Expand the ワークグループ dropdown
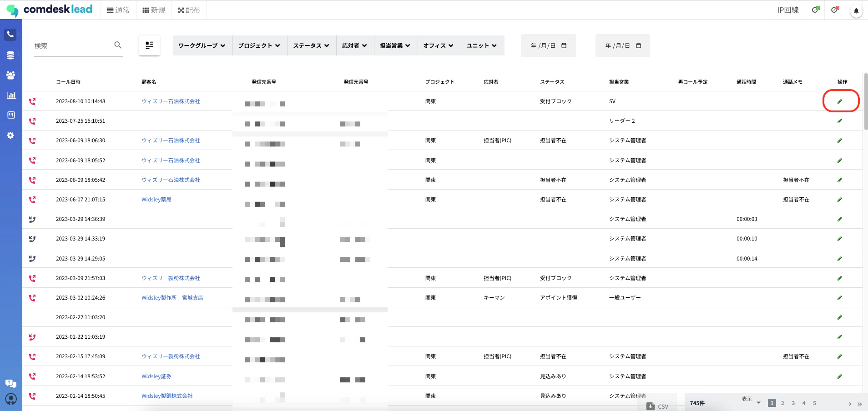The image size is (868, 411). pyautogui.click(x=202, y=45)
